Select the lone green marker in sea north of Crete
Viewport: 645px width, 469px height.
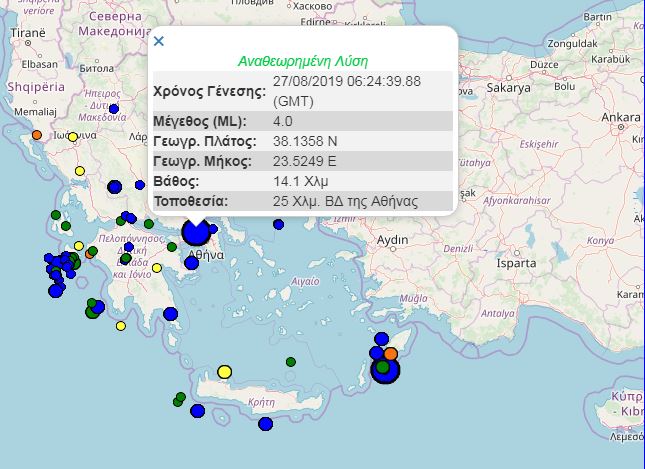tap(291, 361)
